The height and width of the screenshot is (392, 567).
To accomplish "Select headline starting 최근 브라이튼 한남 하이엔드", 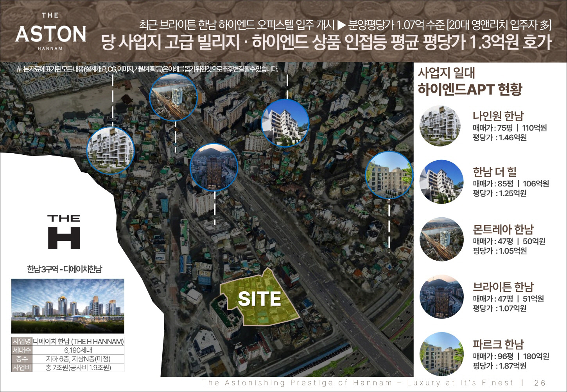I will [345, 25].
